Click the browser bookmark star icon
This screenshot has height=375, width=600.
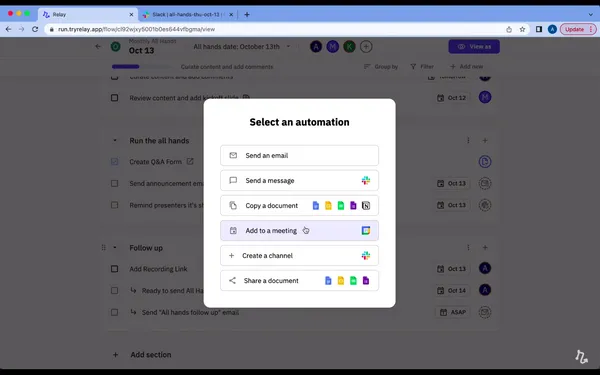point(522,29)
